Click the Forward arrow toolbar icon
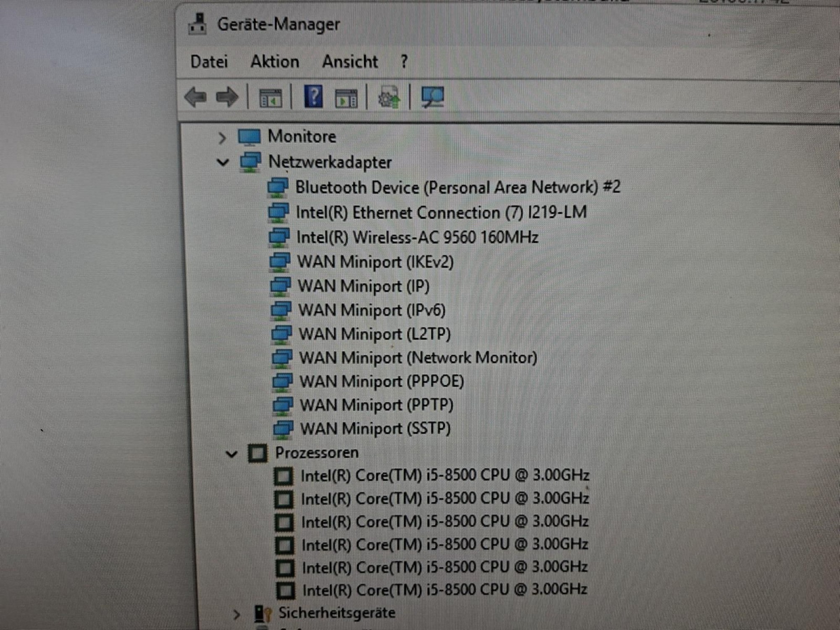This screenshot has width=840, height=630. tap(227, 97)
